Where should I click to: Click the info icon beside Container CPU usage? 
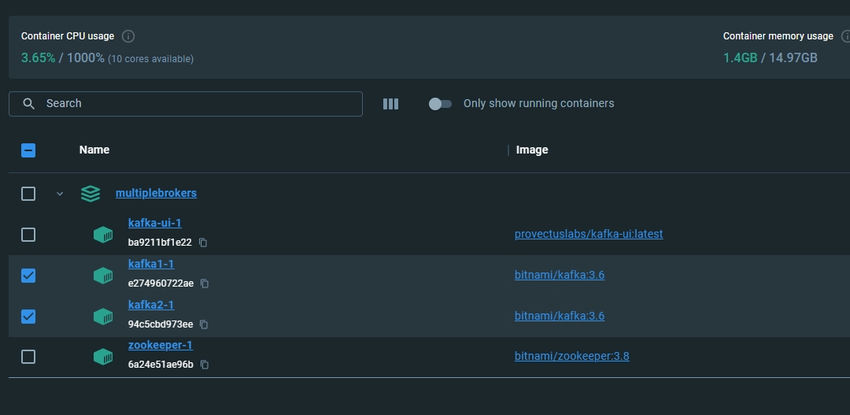pyautogui.click(x=128, y=36)
